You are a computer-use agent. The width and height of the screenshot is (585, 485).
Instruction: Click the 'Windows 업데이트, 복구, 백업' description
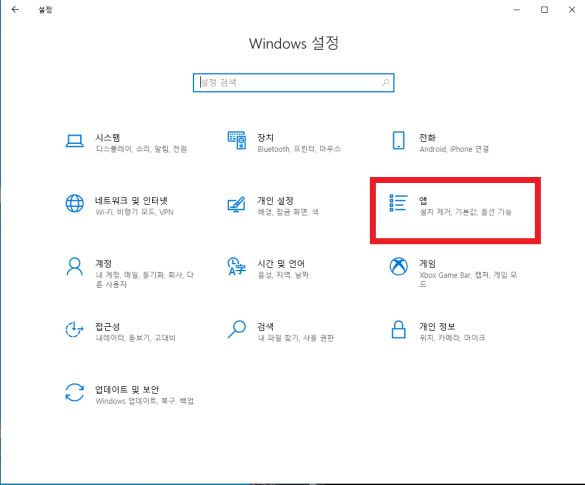tap(145, 401)
